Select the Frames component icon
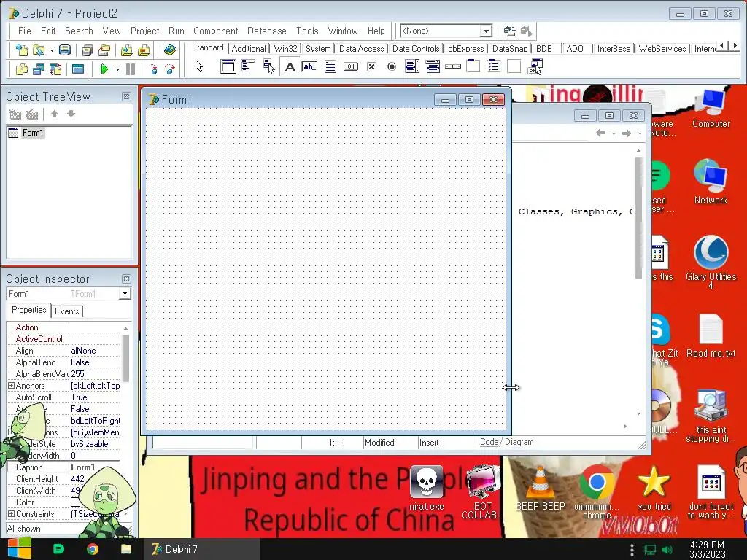The height and width of the screenshot is (560, 747). tap(228, 66)
